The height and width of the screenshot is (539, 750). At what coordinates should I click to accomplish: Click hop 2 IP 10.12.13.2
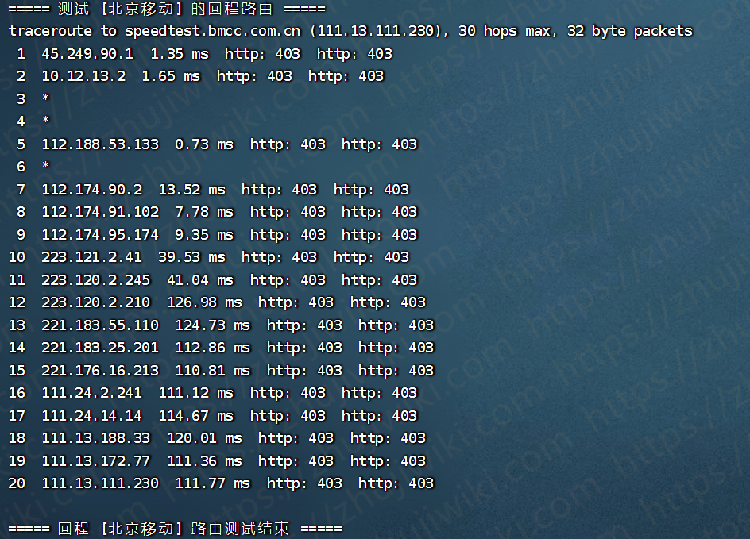(x=84, y=76)
